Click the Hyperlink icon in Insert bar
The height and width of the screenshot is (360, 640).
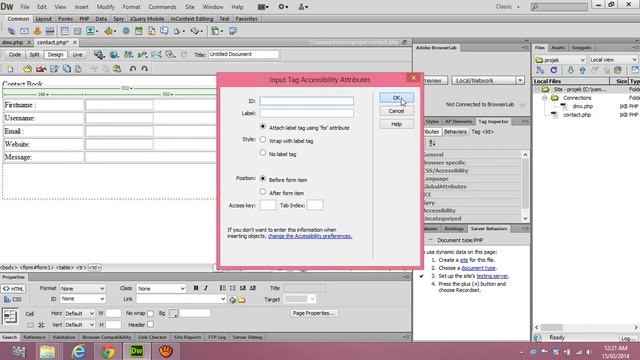11,31
